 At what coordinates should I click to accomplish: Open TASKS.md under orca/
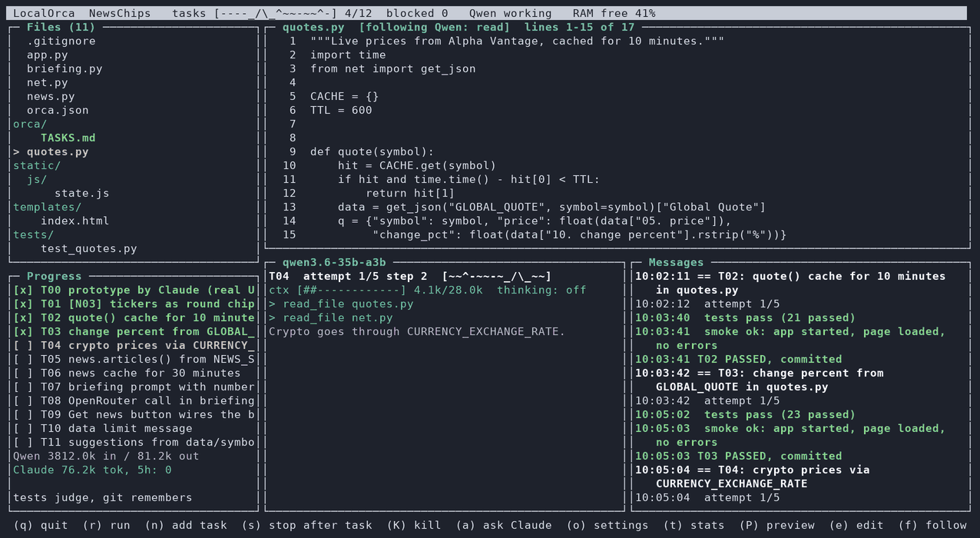[x=68, y=138]
